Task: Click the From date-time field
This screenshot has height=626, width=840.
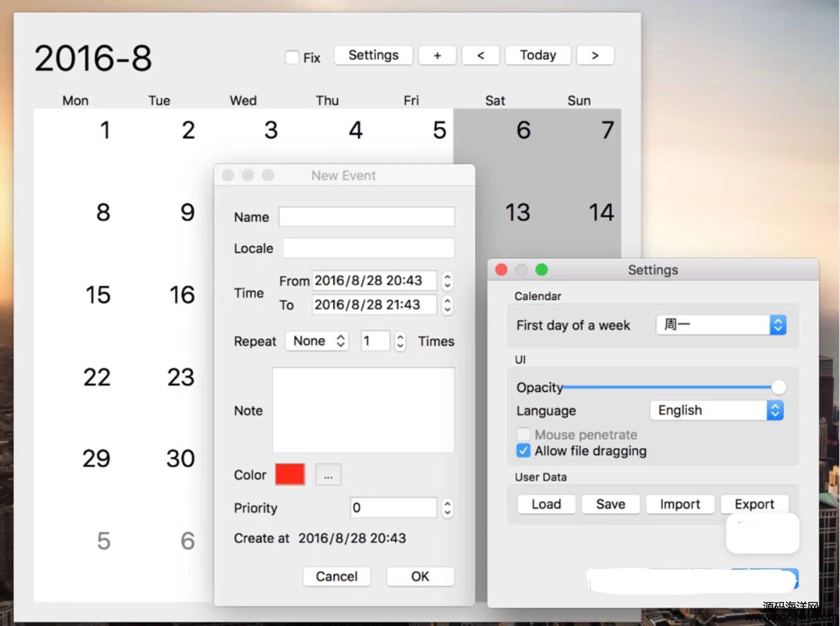Action: pyautogui.click(x=374, y=281)
